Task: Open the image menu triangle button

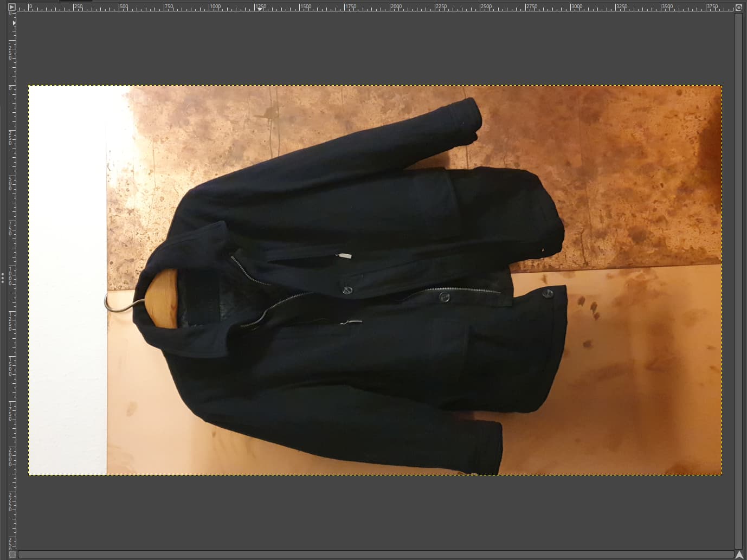Action: tap(11, 7)
